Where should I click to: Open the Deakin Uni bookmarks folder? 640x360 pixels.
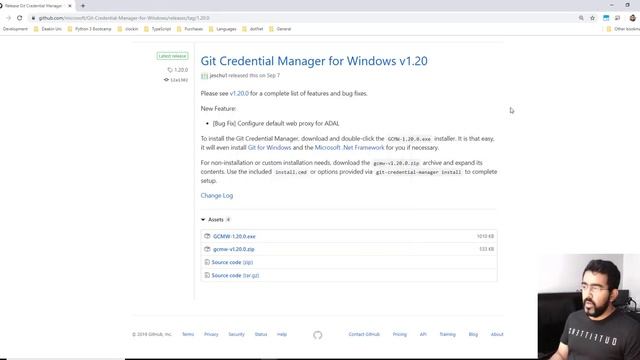tap(47, 29)
